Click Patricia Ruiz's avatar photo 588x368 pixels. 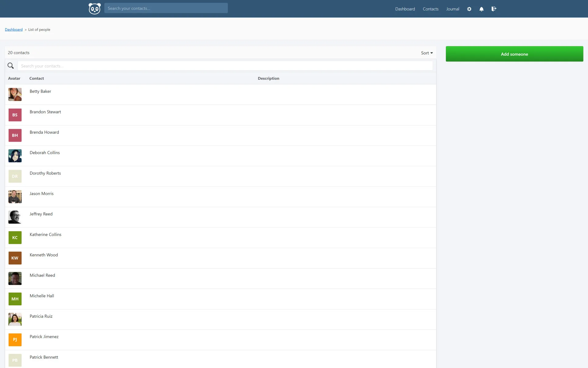(15, 319)
